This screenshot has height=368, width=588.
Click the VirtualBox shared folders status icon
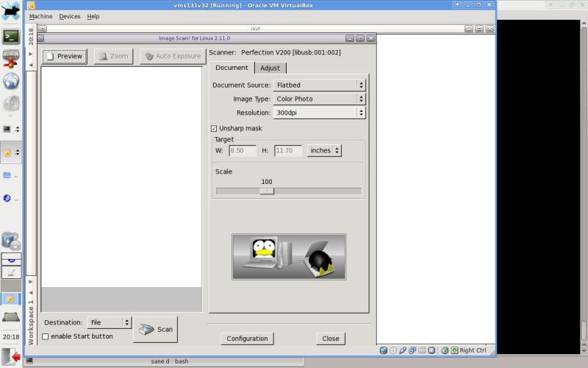tap(422, 350)
